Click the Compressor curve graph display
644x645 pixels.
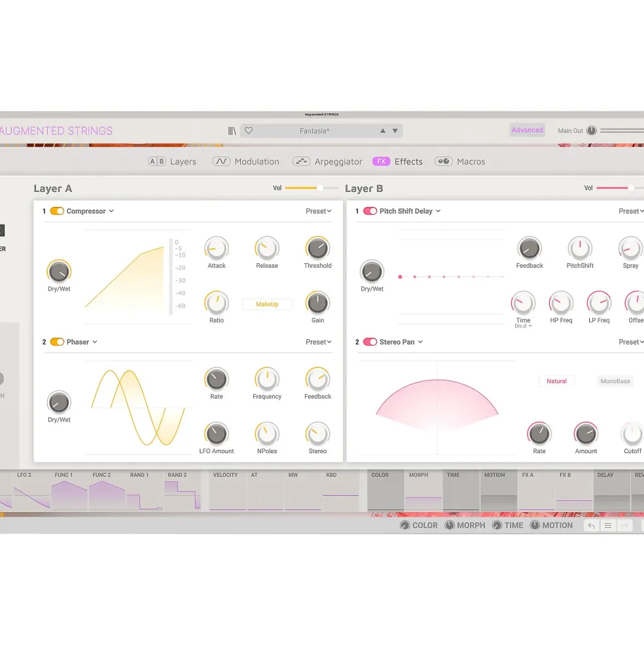pyautogui.click(x=138, y=277)
